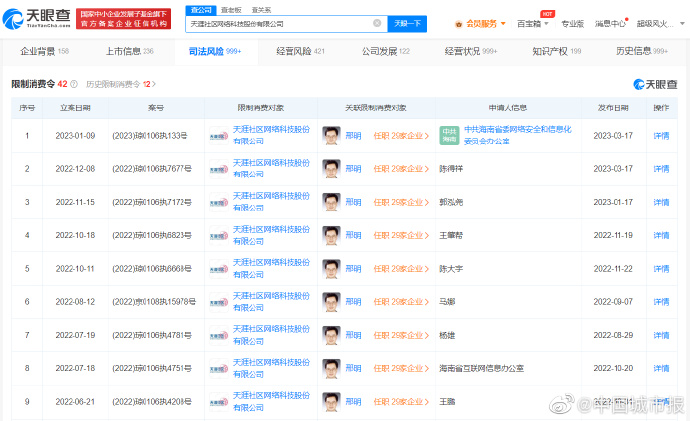Viewport: 690px width, 421px height.
Task: Expand 任职 29家企业 in row 2
Action: pyautogui.click(x=401, y=169)
